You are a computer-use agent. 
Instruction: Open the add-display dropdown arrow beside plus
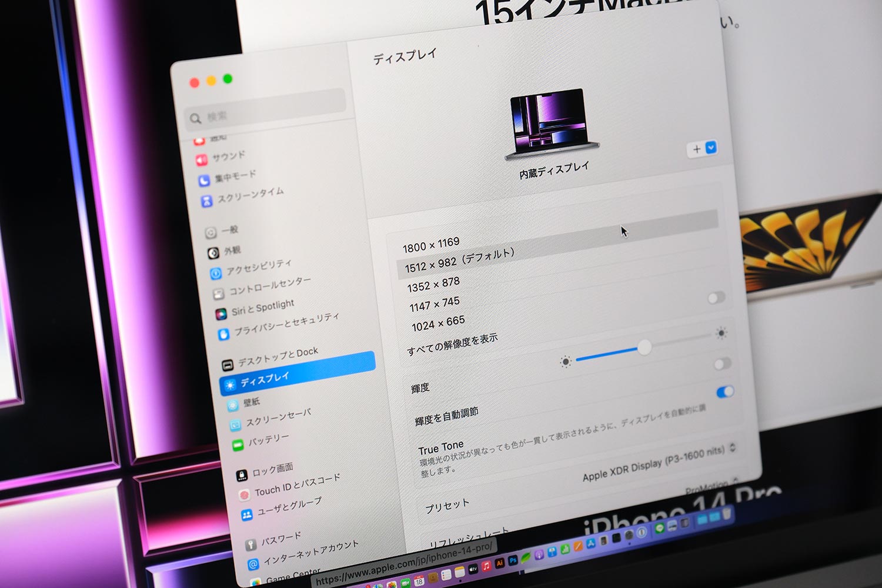tap(711, 148)
